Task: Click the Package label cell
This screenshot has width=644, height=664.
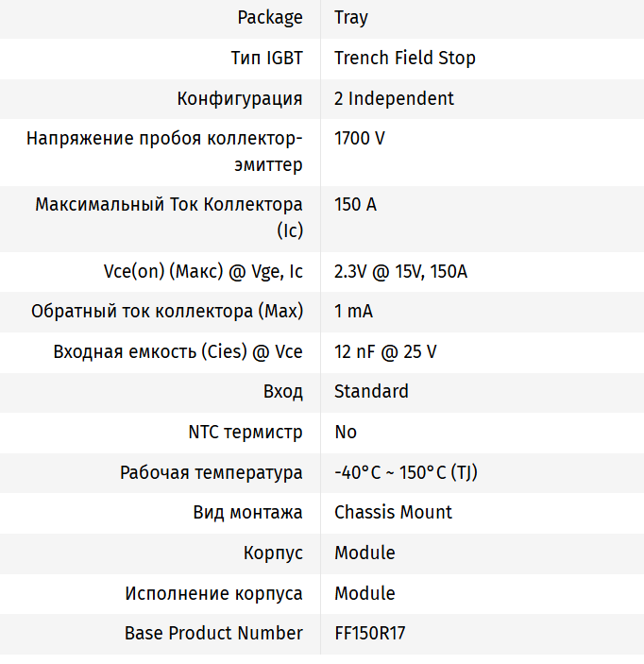Action: (x=270, y=17)
